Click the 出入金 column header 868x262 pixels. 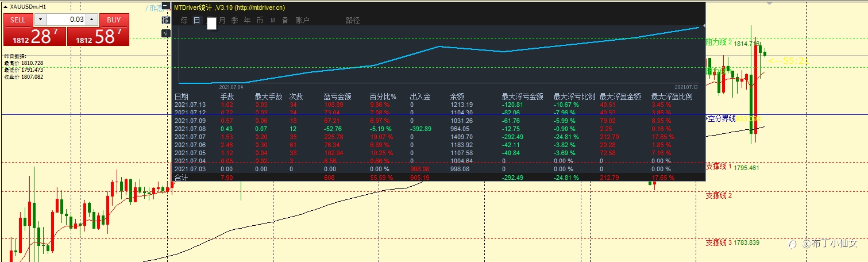[420, 97]
